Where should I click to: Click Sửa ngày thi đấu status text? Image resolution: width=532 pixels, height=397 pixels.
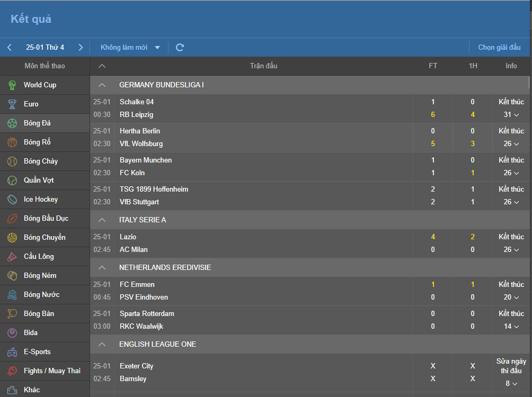click(x=511, y=366)
